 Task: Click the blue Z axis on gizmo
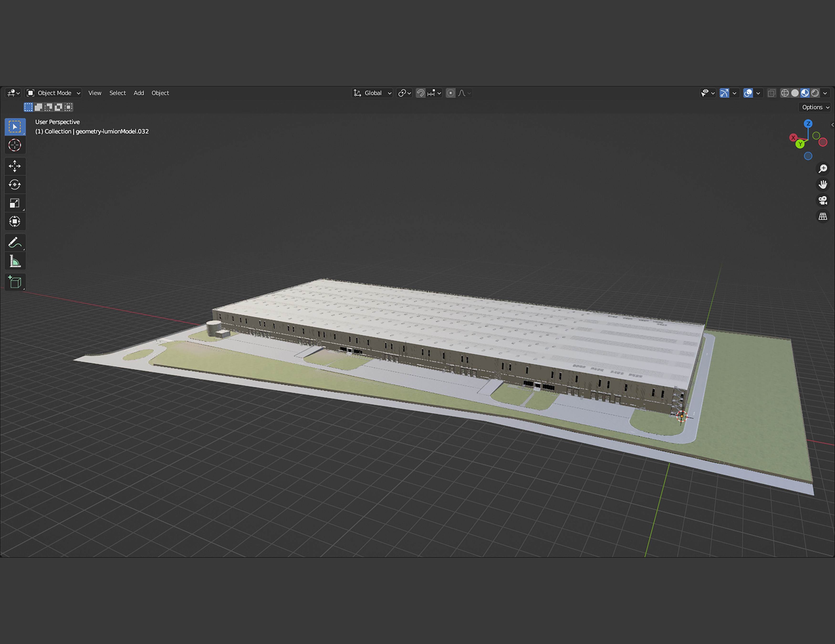[x=808, y=124]
